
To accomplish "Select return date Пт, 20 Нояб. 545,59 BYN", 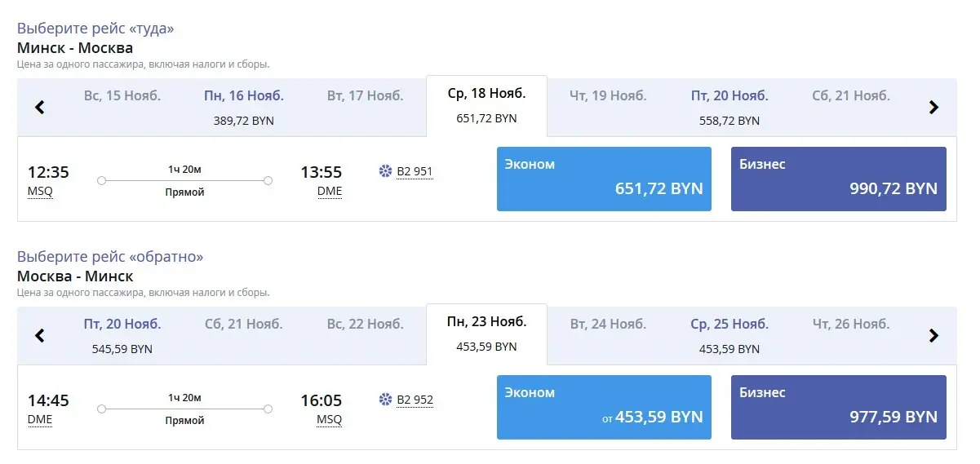I will click(x=122, y=335).
